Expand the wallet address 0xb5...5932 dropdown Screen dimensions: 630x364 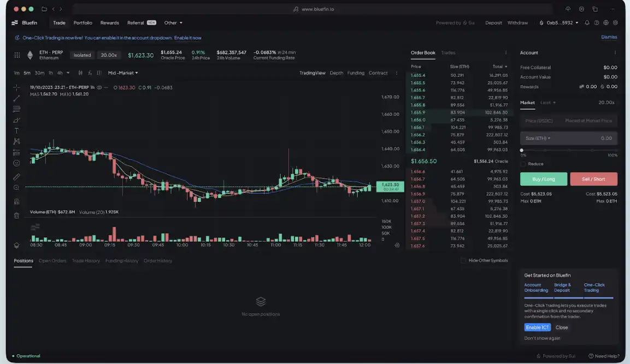558,23
